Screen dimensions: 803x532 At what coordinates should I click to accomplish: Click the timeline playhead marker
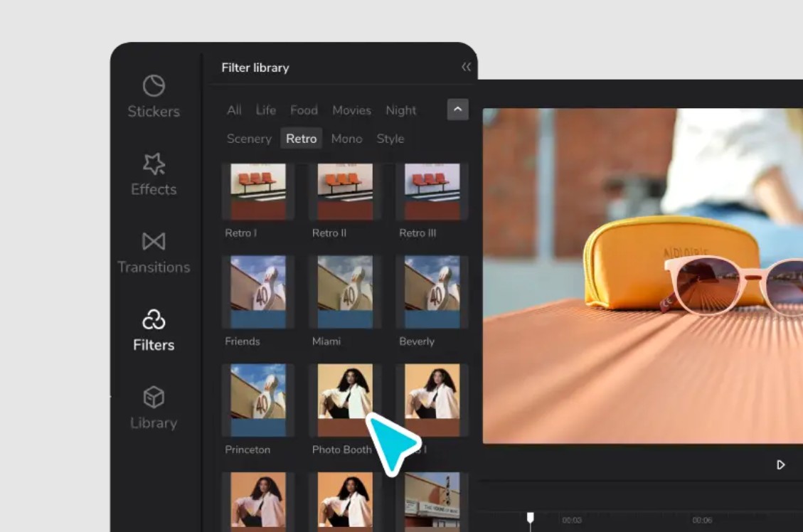coord(530,517)
